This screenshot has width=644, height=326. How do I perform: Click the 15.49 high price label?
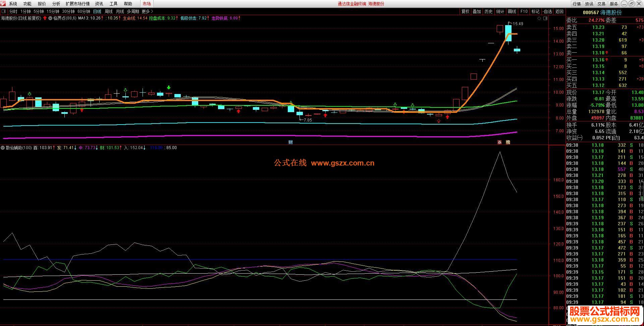tap(518, 24)
